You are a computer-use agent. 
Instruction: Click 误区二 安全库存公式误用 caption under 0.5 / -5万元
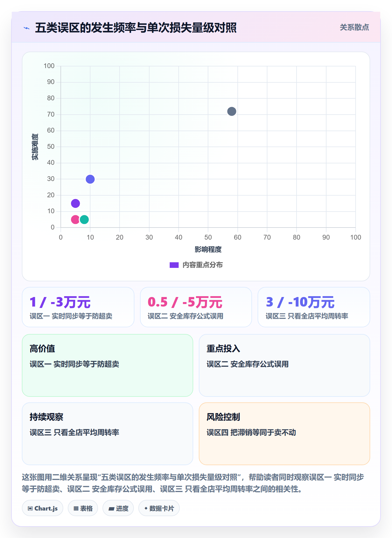pos(185,316)
